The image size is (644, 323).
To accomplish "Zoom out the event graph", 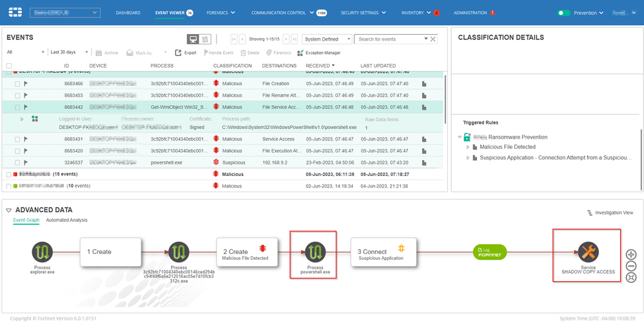I will 631,266.
